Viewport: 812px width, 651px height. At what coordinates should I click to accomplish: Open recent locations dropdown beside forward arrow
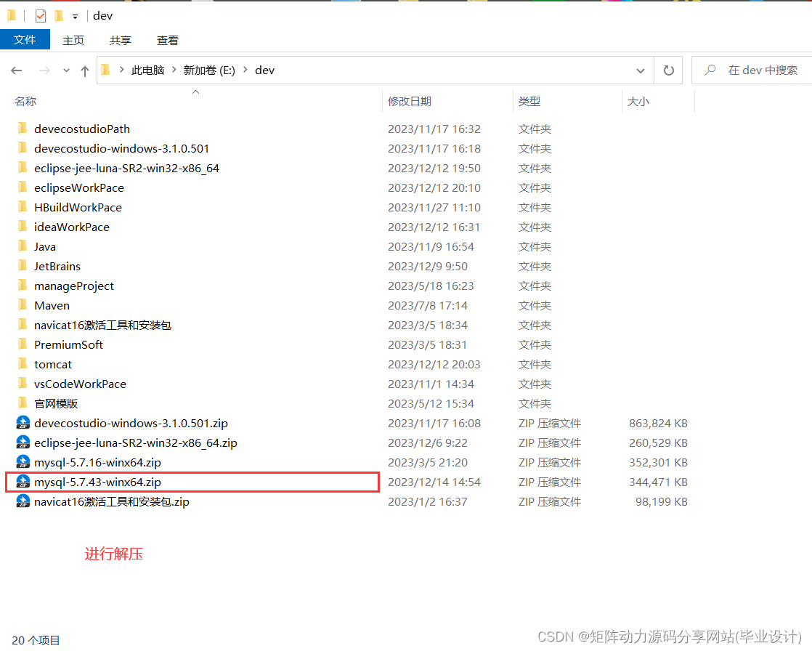coord(66,70)
